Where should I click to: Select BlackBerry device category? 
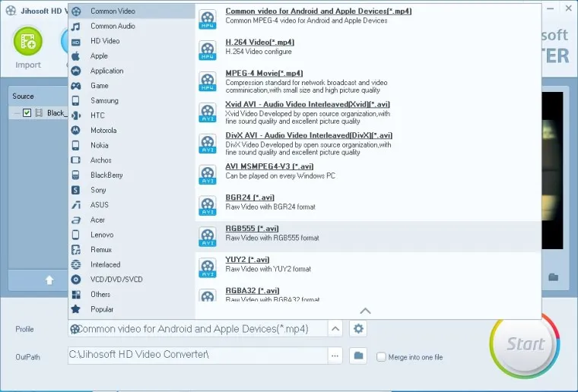[x=132, y=175]
